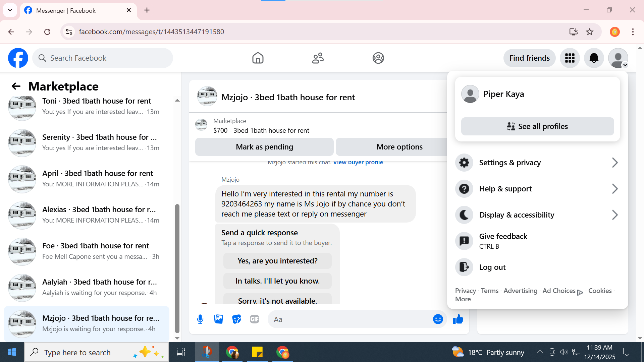Send a voice clip with microphone icon
This screenshot has height=362, width=644.
click(x=200, y=319)
